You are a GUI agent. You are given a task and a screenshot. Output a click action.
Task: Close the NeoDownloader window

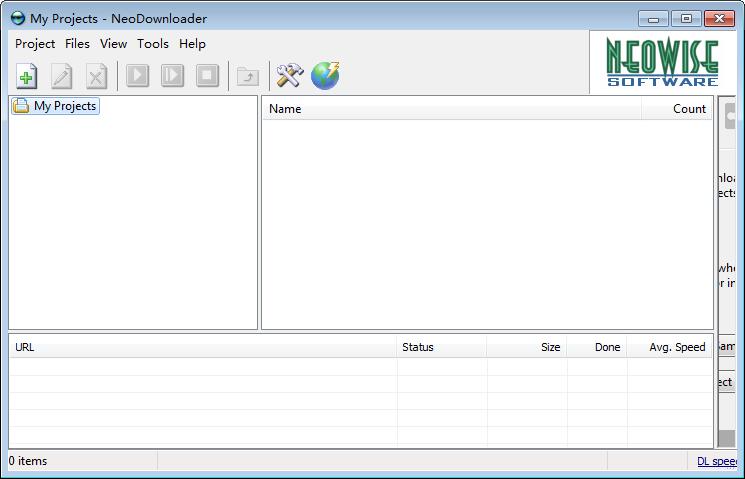pyautogui.click(x=719, y=19)
